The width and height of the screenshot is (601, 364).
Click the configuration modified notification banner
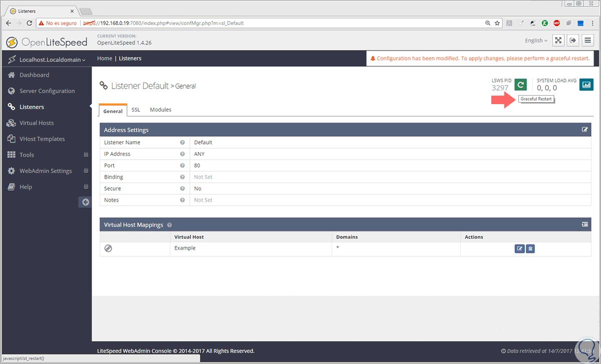pos(480,58)
